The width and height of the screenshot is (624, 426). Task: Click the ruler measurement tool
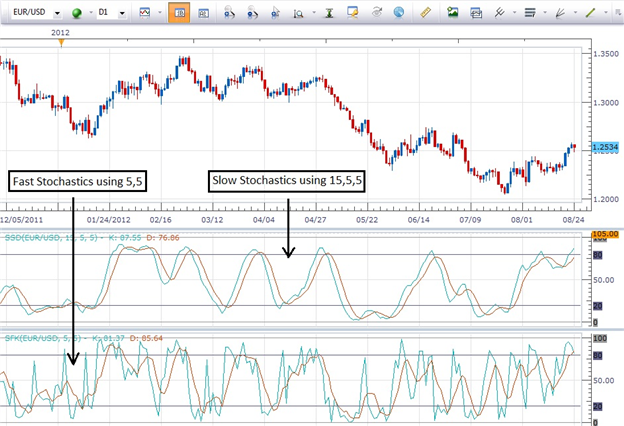425,12
